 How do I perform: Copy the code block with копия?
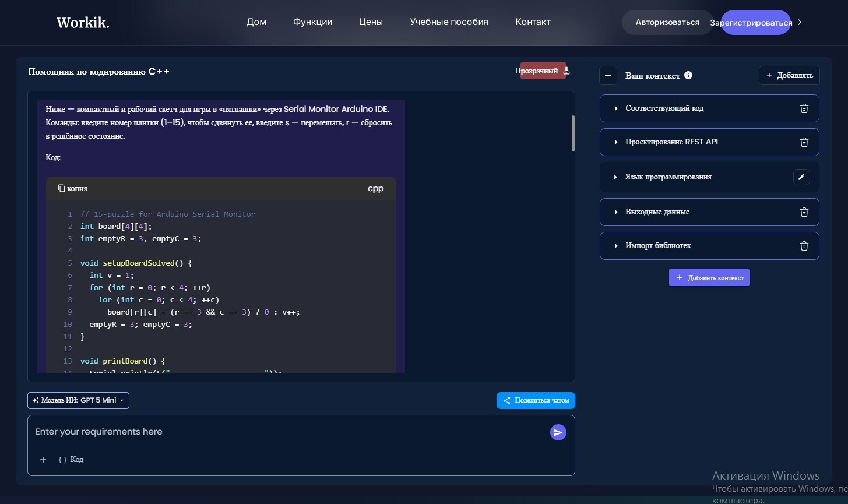coord(73,189)
